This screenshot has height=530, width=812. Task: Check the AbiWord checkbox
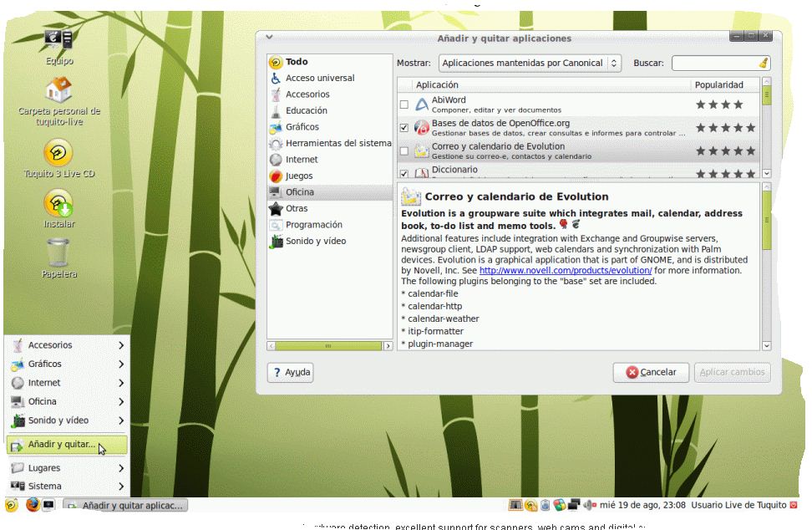404,104
